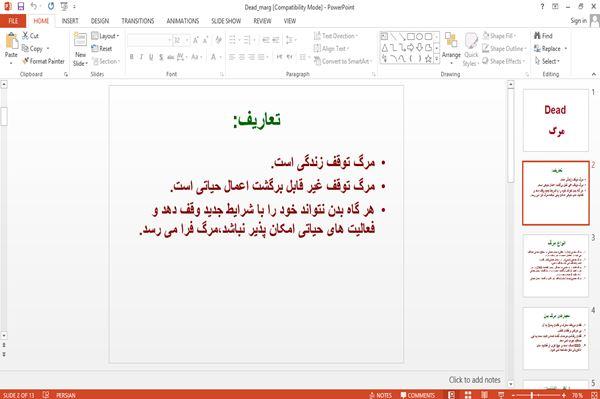Switch to the SLIDE SHOW tab
This screenshot has height=399, width=600.
226,21
